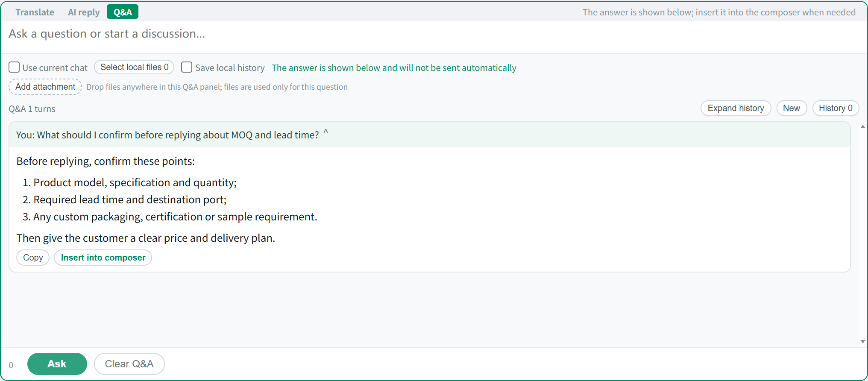Expand the Q&A history
This screenshot has width=868, height=381.
(736, 108)
